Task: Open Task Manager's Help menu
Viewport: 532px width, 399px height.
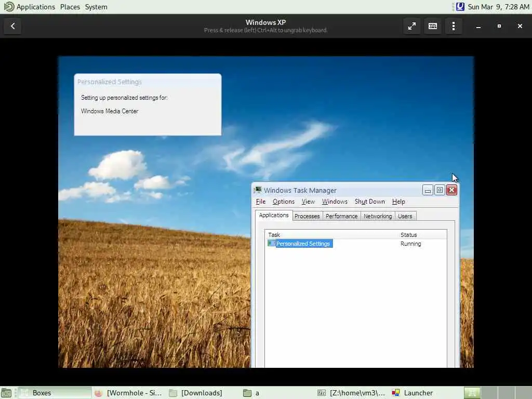Action: tap(398, 202)
